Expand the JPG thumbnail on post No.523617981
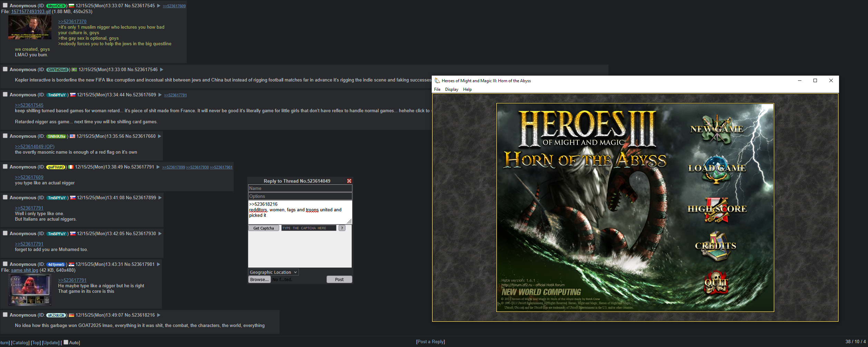This screenshot has width=868, height=347. (x=30, y=290)
